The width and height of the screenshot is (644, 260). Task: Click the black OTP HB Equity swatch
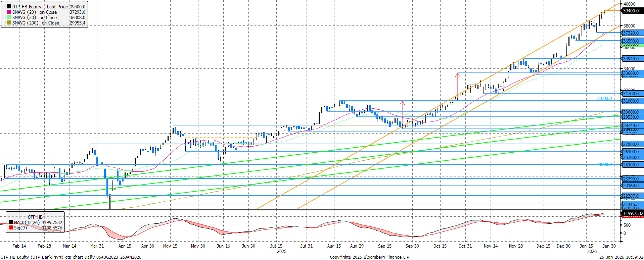coord(9,7)
